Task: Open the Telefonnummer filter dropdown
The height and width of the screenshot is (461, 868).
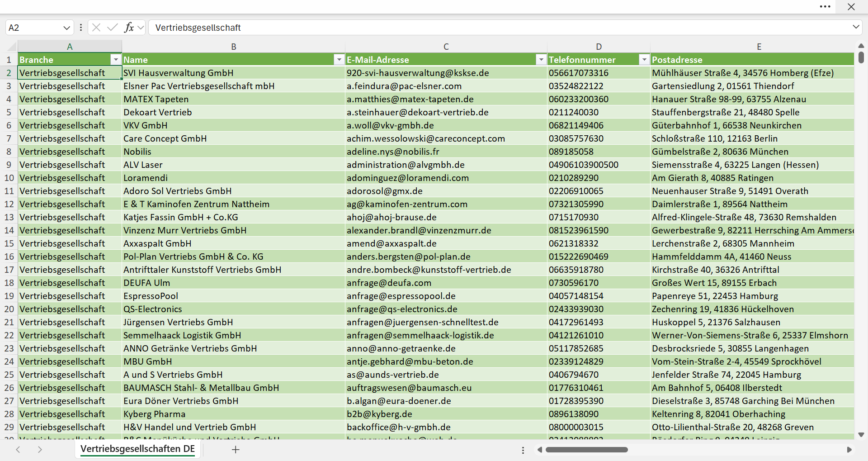Action: [644, 60]
